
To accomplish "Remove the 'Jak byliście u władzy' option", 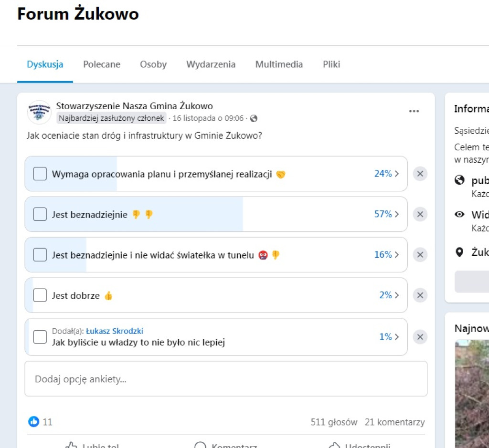I will [420, 337].
